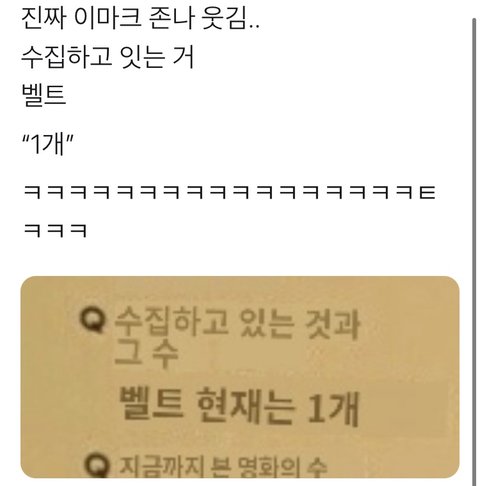The height and width of the screenshot is (486, 480).
Task: Click the bold answer 벨트 현재는 1개
Action: coord(238,408)
